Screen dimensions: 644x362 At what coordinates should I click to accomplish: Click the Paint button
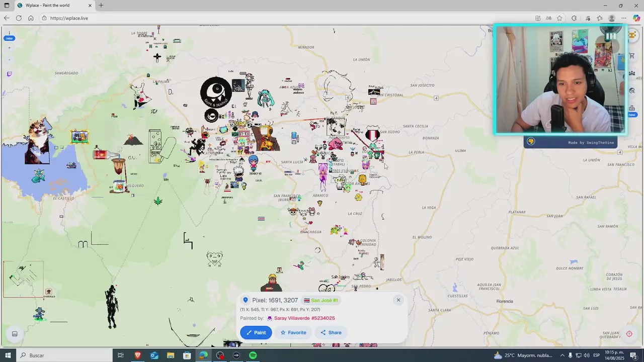[256, 332]
